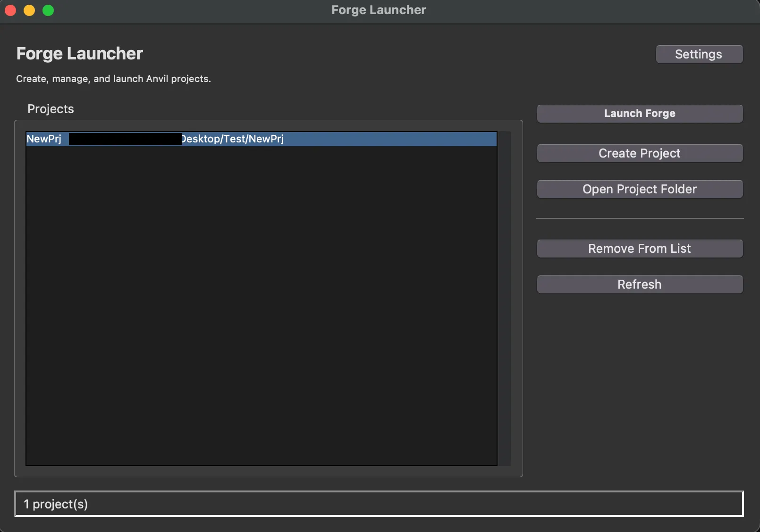The height and width of the screenshot is (532, 760).
Task: Click Remove From List
Action: [x=640, y=249]
